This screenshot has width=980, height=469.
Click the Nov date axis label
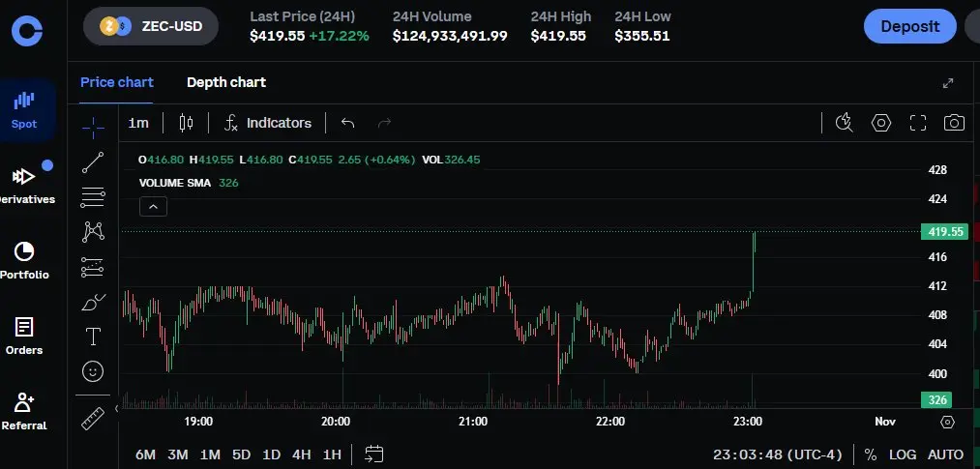point(885,422)
